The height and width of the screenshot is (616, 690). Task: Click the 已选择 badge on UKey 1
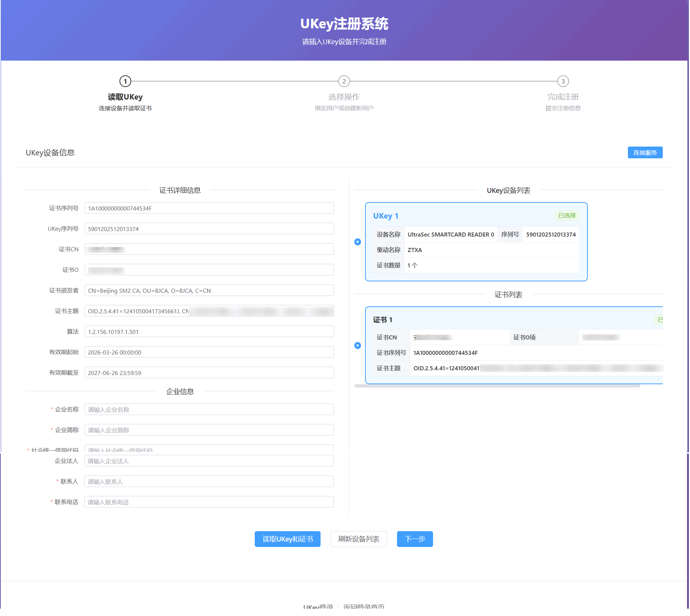click(x=566, y=216)
